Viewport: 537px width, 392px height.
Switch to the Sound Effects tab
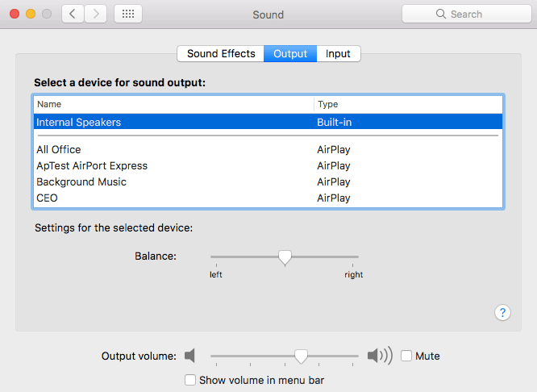221,54
